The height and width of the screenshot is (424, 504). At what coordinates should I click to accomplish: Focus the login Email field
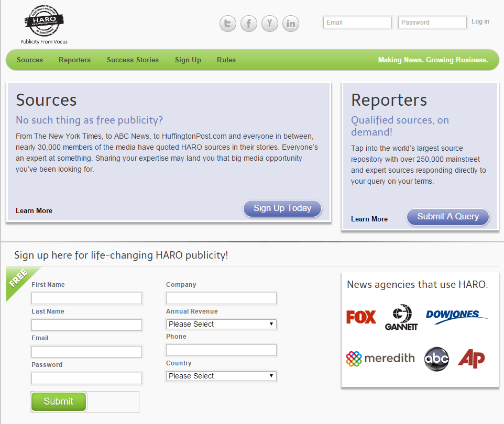[357, 23]
